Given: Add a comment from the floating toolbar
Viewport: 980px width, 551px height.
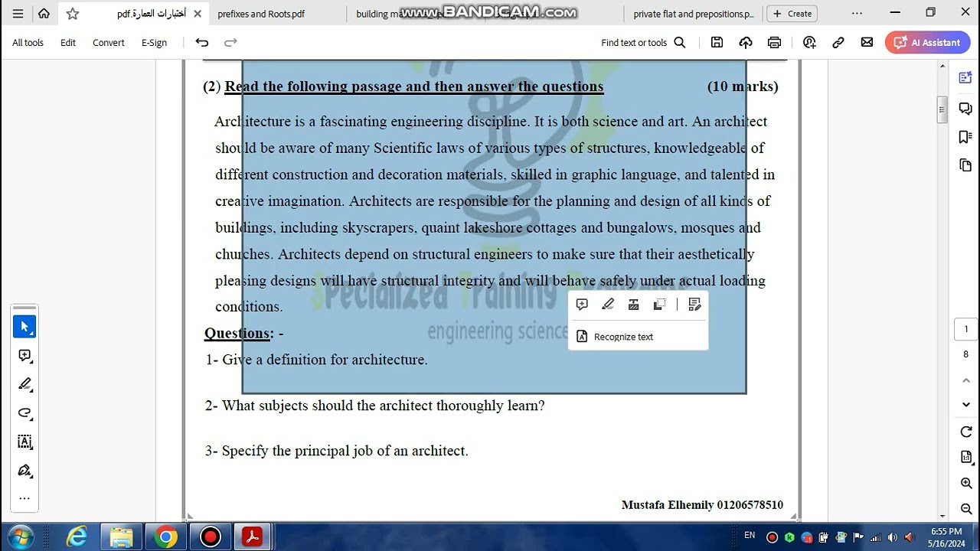Looking at the screenshot, I should pyautogui.click(x=582, y=305).
